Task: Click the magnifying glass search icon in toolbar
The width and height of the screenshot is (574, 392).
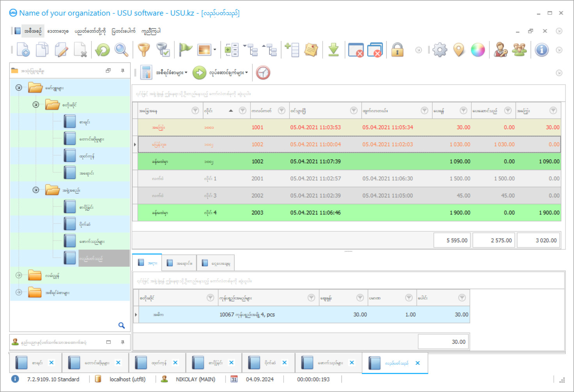Action: pyautogui.click(x=121, y=50)
